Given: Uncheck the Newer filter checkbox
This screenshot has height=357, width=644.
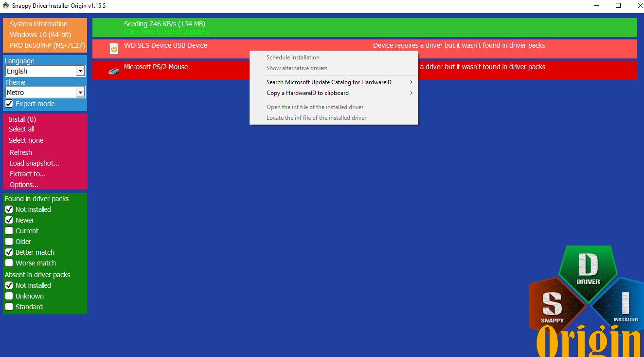Looking at the screenshot, I should 9,220.
